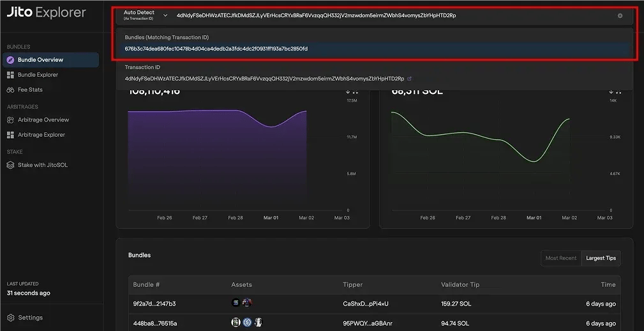Image resolution: width=644 pixels, height=331 pixels.
Task: Click the Arbitrage Overview icon
Action: tap(11, 120)
